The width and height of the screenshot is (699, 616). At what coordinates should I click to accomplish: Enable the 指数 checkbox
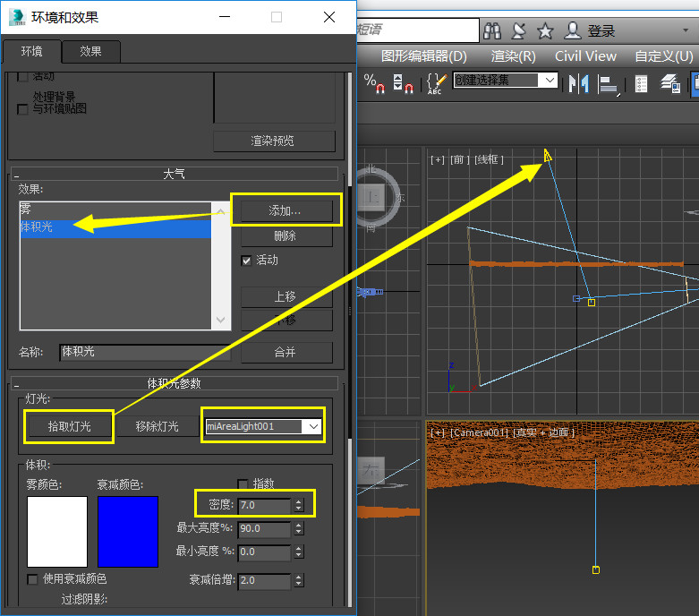(243, 483)
